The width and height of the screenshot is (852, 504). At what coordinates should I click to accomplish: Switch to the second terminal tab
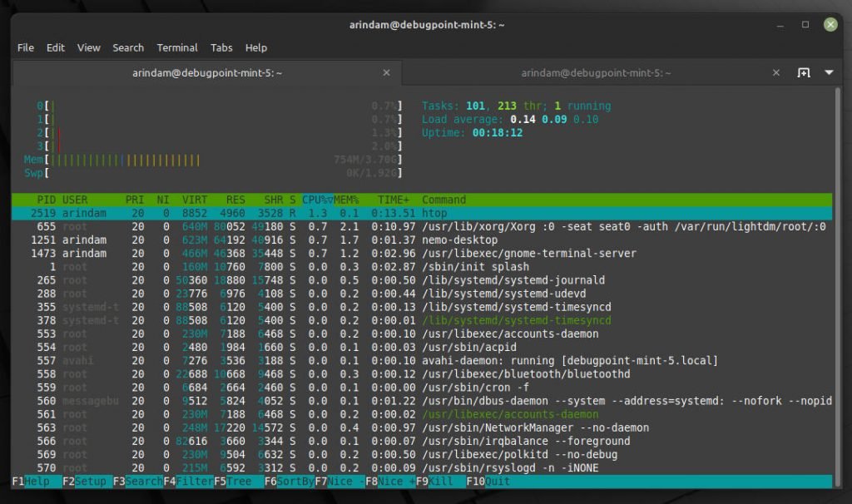pyautogui.click(x=596, y=73)
